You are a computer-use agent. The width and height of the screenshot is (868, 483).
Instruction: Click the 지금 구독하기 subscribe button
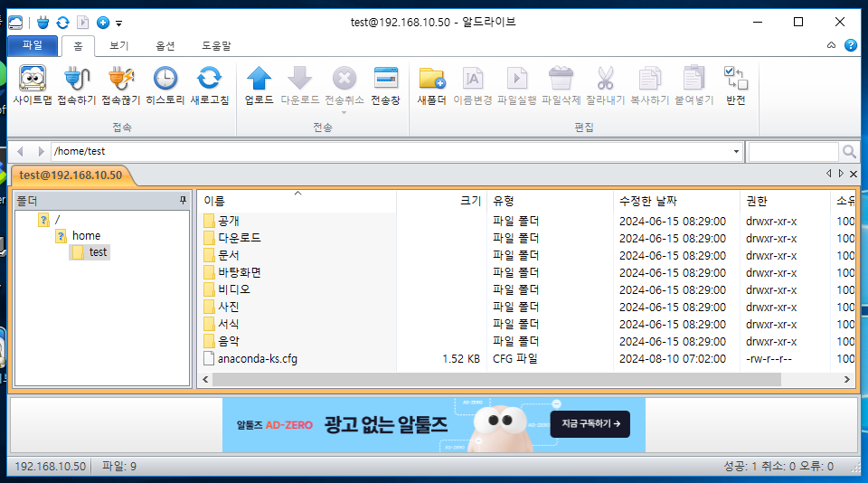point(590,423)
